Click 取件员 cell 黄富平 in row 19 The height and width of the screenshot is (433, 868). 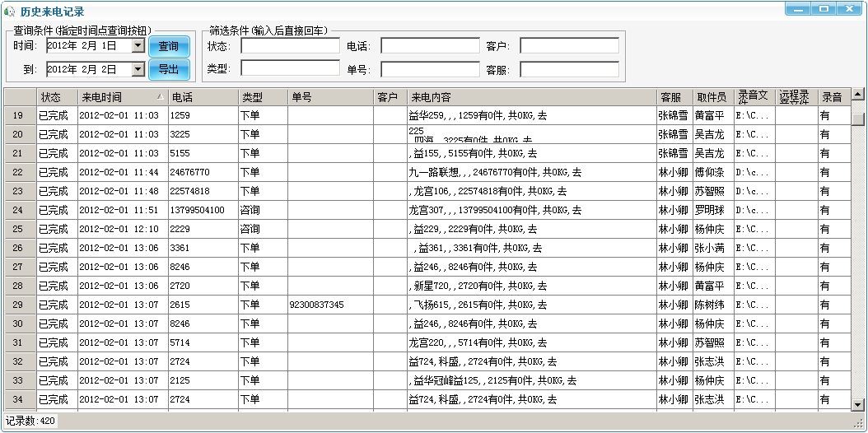pyautogui.click(x=713, y=115)
